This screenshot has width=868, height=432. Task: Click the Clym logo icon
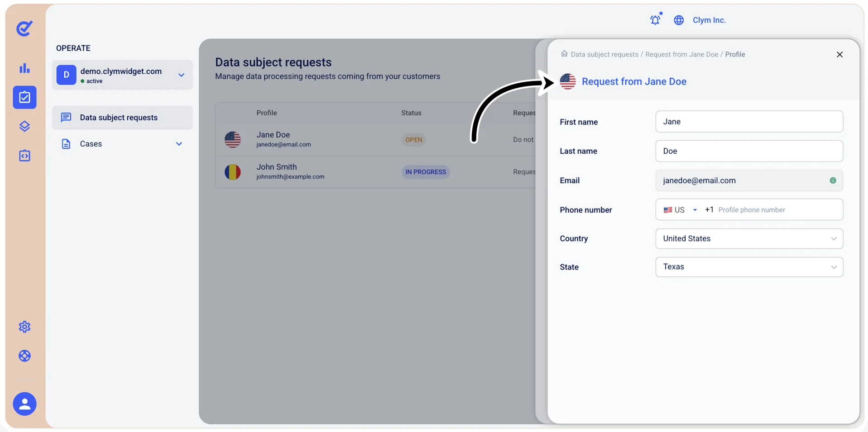coord(24,28)
